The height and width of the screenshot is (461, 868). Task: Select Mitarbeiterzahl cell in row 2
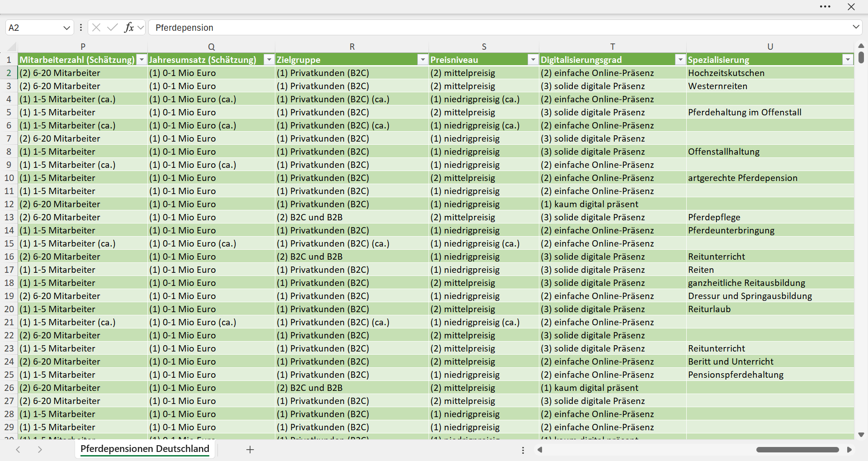coord(83,73)
